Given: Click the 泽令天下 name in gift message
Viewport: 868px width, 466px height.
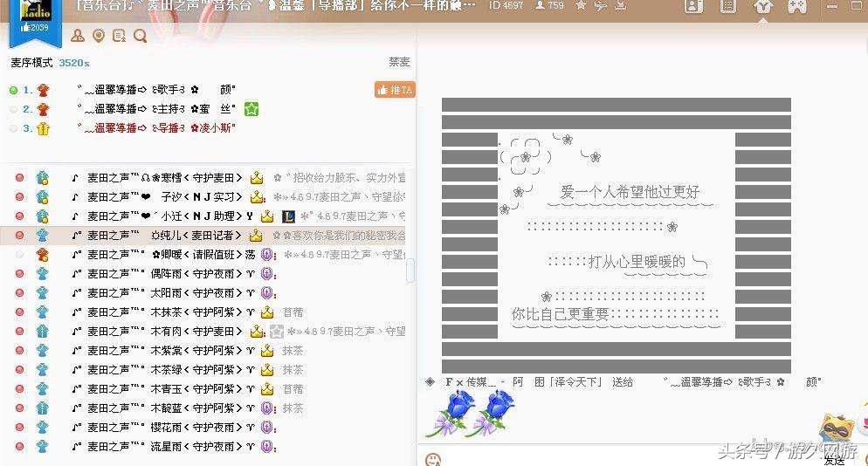Looking at the screenshot, I should pyautogui.click(x=575, y=382).
